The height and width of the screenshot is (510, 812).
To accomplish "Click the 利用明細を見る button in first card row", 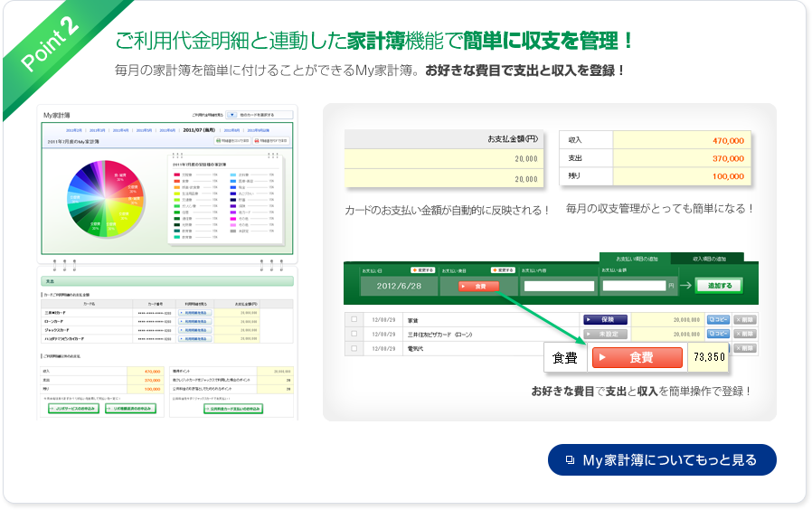I will tap(194, 313).
